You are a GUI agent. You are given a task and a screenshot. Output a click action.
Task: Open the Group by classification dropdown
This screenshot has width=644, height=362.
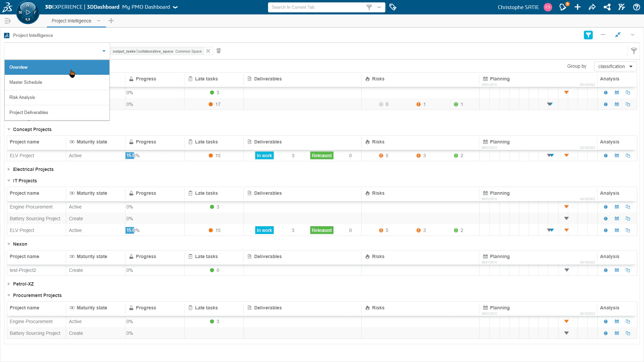(615, 66)
